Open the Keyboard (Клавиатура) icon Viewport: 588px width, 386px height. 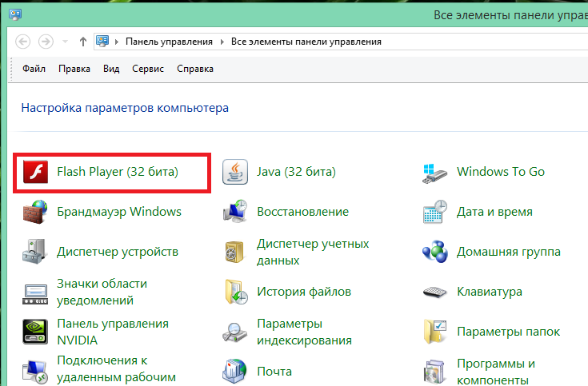435,292
